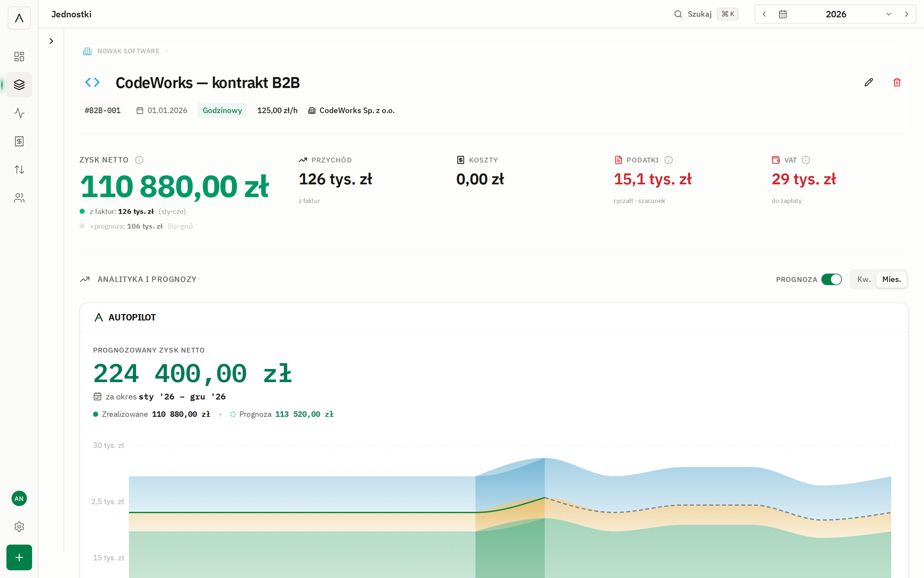
Task: Click the Koszty receipt icon
Action: point(461,160)
